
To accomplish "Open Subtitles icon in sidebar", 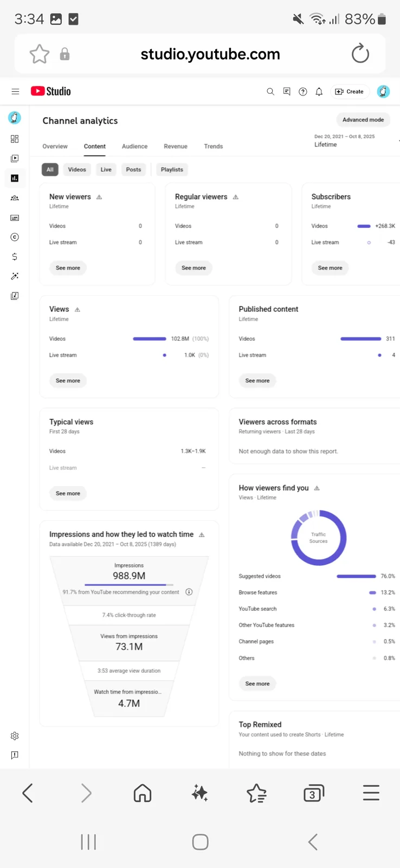I will 15,218.
